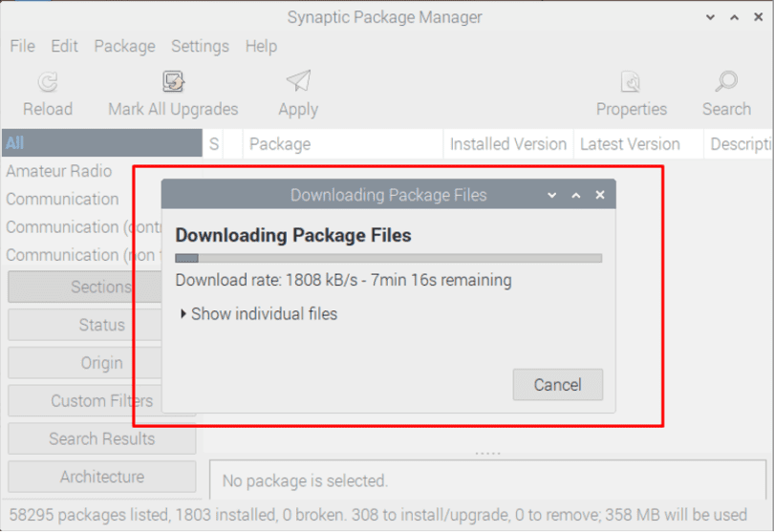Click the download progress bar
The height and width of the screenshot is (532, 774).
pyautogui.click(x=389, y=258)
